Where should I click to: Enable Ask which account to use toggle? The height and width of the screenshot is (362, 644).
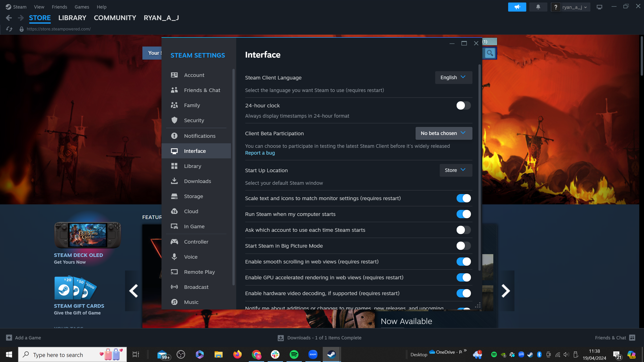click(x=463, y=230)
